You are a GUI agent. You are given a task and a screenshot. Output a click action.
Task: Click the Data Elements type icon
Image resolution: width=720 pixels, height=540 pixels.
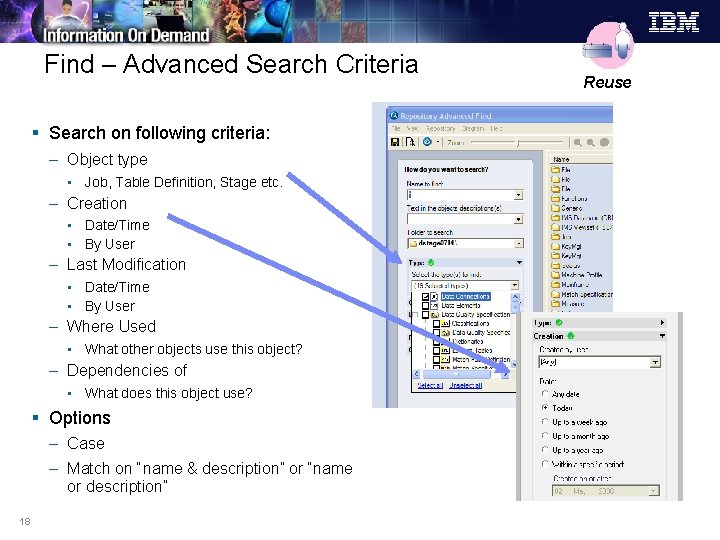click(434, 305)
